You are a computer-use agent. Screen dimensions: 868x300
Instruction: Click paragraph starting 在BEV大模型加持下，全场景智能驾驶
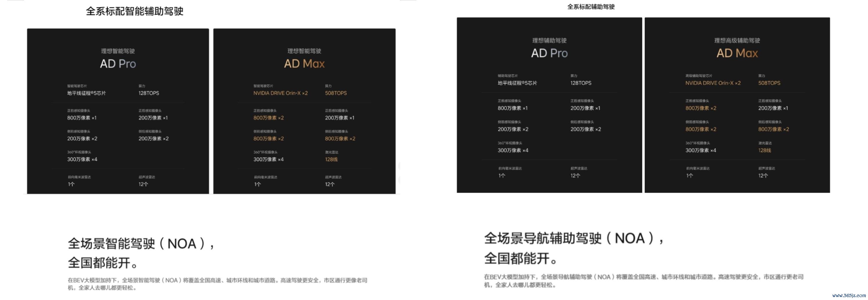tap(217, 284)
